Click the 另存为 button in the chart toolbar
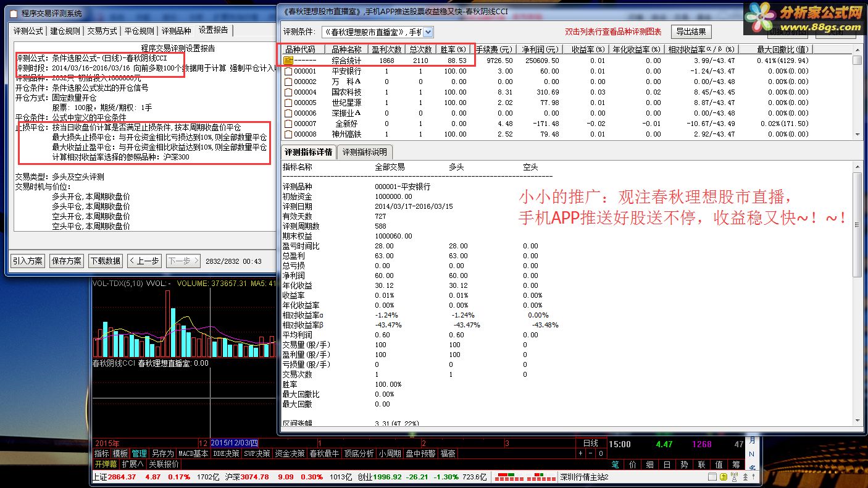868x488 pixels. tap(162, 453)
